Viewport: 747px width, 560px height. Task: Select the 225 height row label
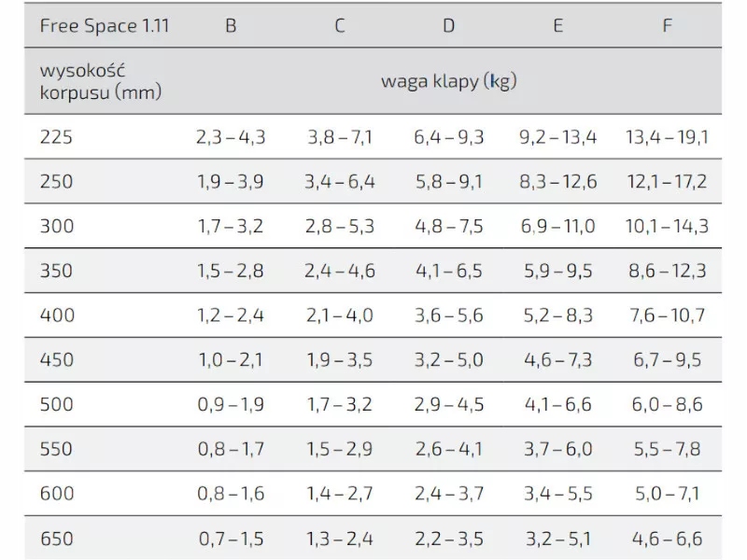pos(55,138)
